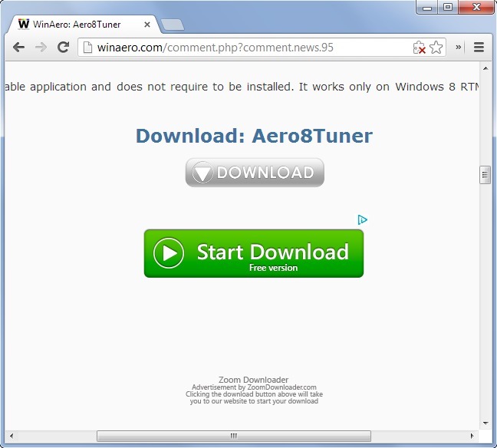Expand hidden extensions with the double chevron
Screen dimensions: 497x448
click(459, 48)
